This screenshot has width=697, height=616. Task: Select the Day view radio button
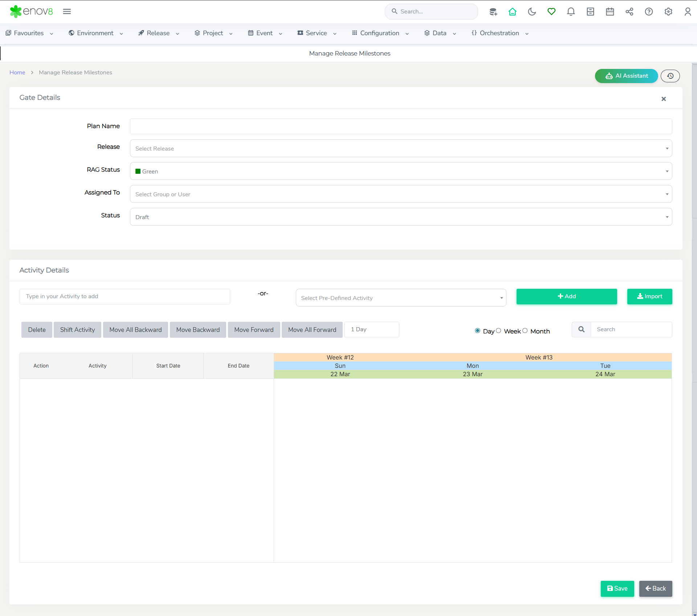pyautogui.click(x=477, y=330)
